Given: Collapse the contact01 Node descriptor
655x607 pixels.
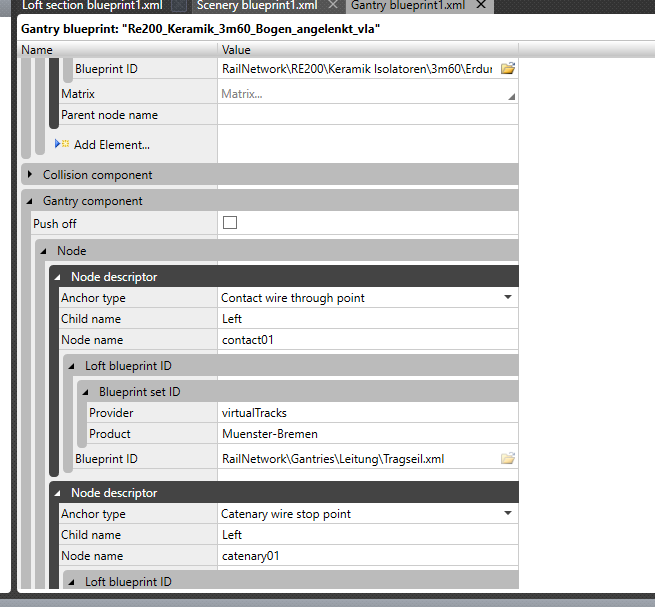Looking at the screenshot, I should [57, 277].
